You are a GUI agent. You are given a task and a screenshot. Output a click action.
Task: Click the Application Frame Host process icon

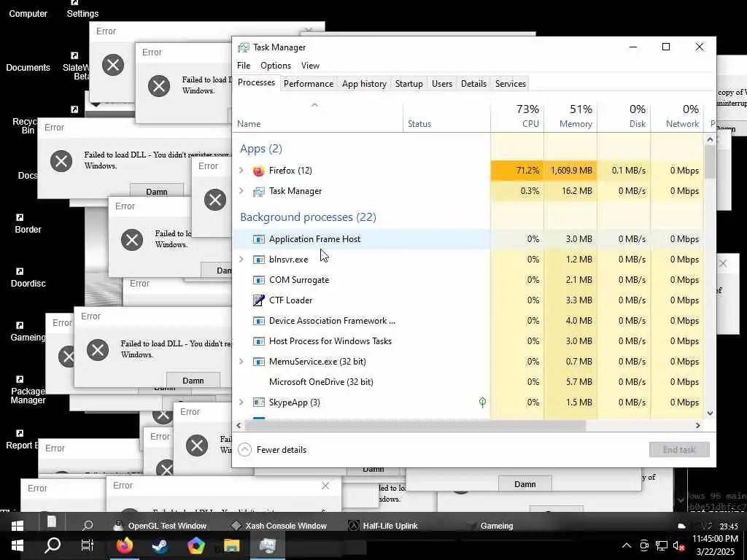[x=259, y=239]
